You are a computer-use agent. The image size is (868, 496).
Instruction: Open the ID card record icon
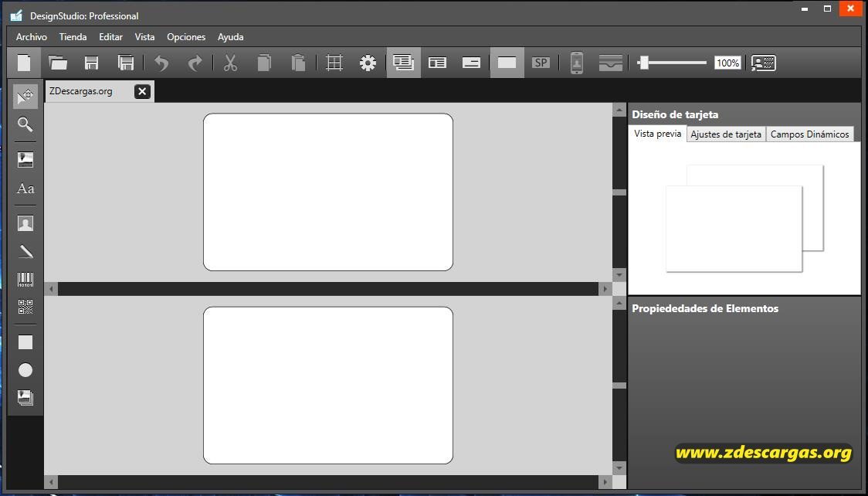[764, 63]
